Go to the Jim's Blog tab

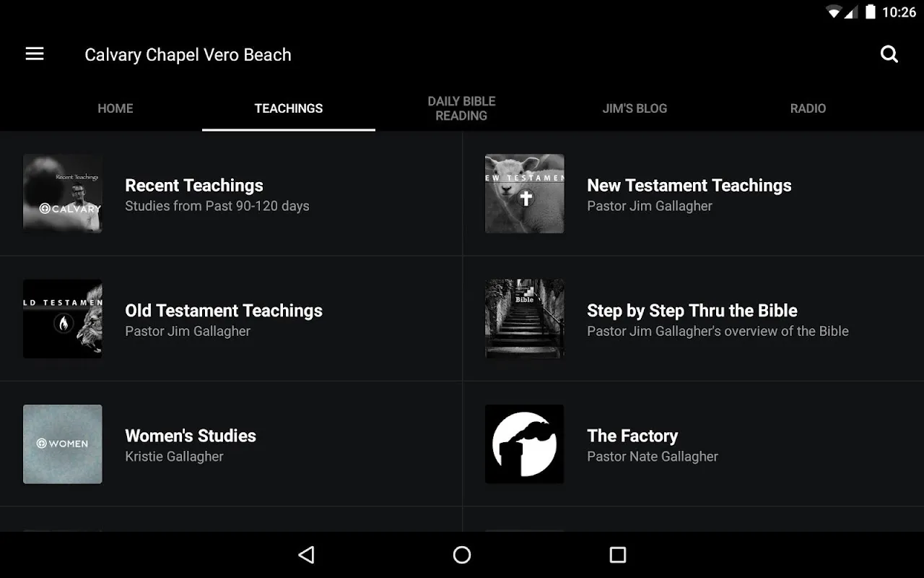click(x=635, y=108)
